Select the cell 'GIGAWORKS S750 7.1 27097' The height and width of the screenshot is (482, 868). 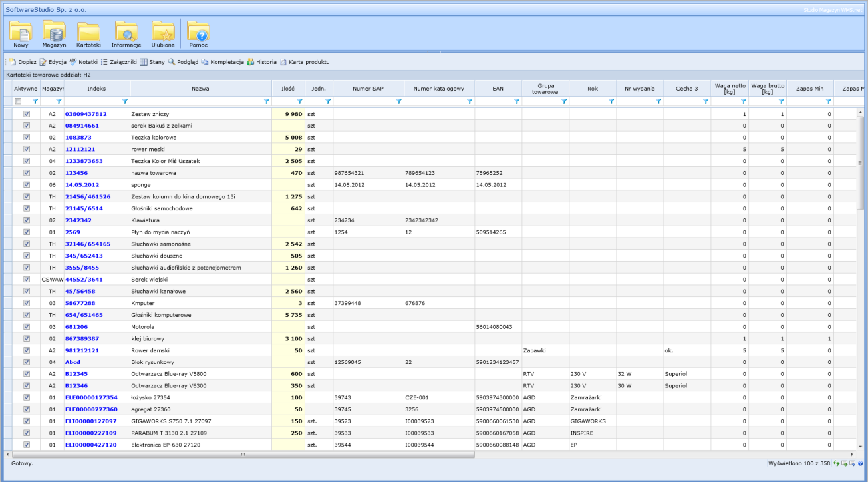click(201, 421)
